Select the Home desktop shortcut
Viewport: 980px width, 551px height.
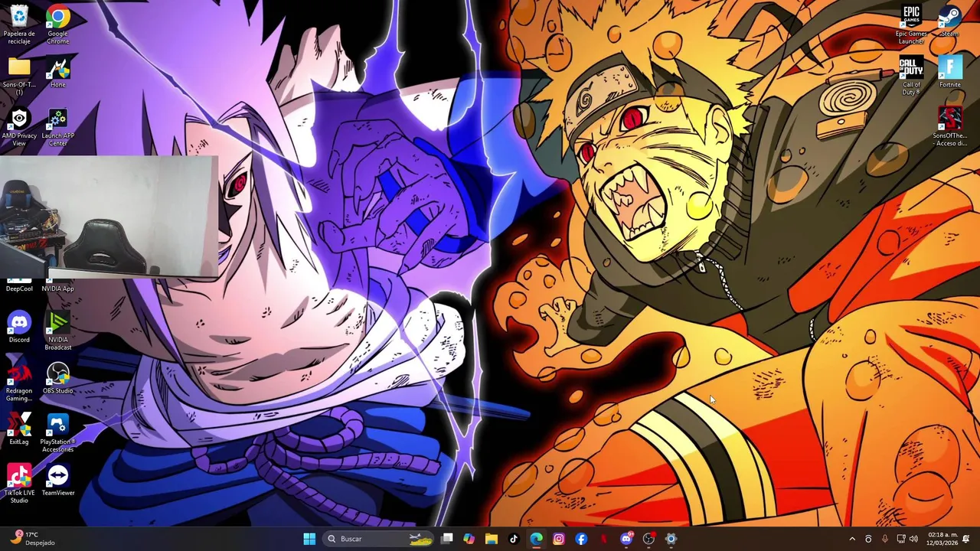click(x=57, y=73)
